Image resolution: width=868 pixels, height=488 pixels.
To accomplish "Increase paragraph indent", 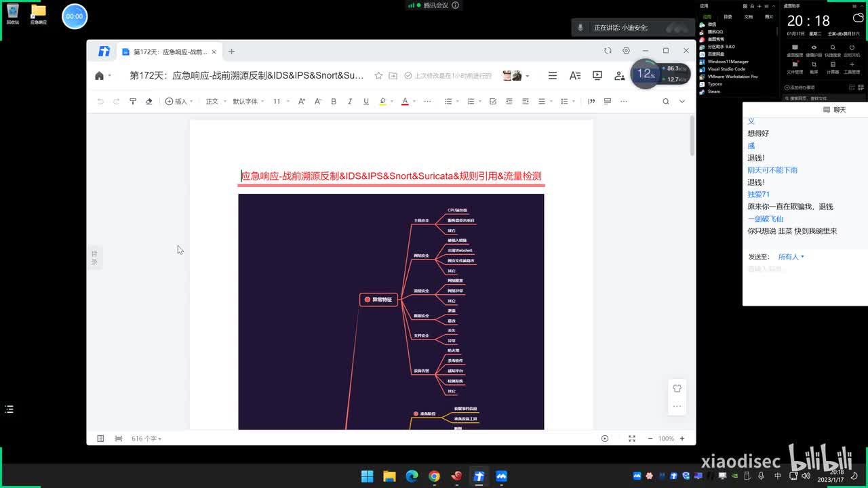I will (526, 102).
